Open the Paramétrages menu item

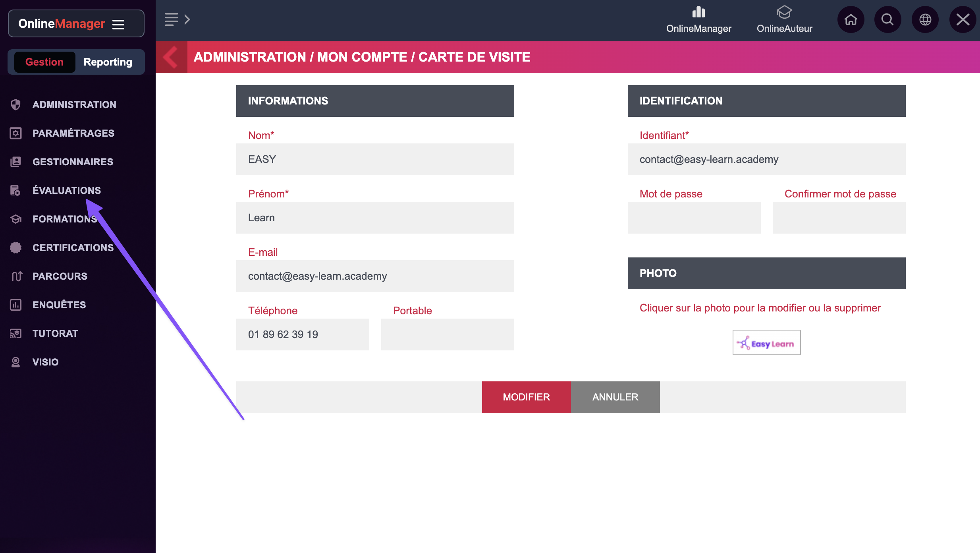[x=73, y=133]
